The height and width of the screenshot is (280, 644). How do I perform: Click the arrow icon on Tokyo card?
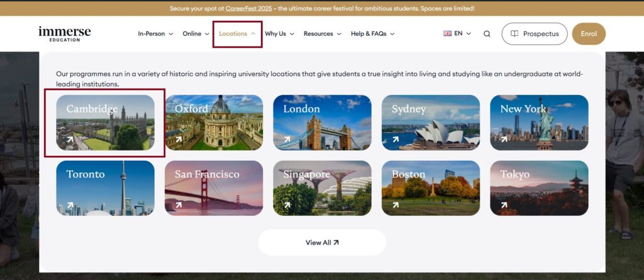504,205
